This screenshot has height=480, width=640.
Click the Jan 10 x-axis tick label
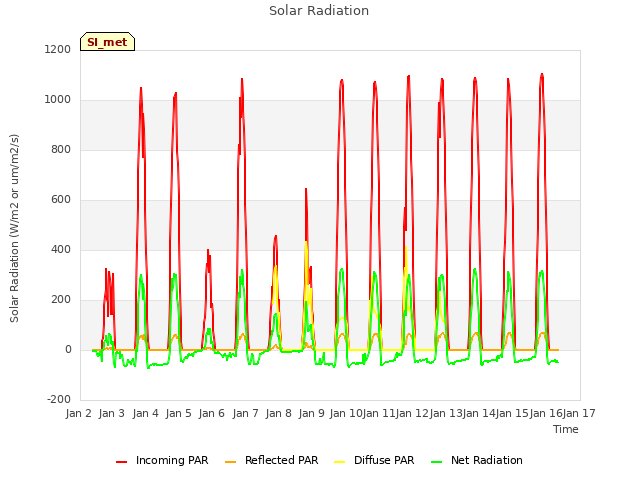pyautogui.click(x=346, y=413)
